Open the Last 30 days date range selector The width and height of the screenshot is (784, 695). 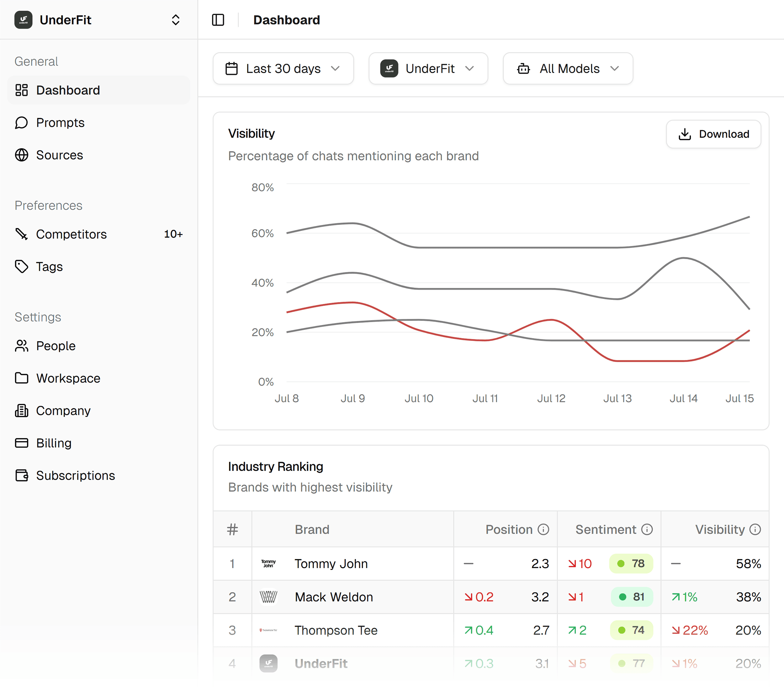[283, 69]
